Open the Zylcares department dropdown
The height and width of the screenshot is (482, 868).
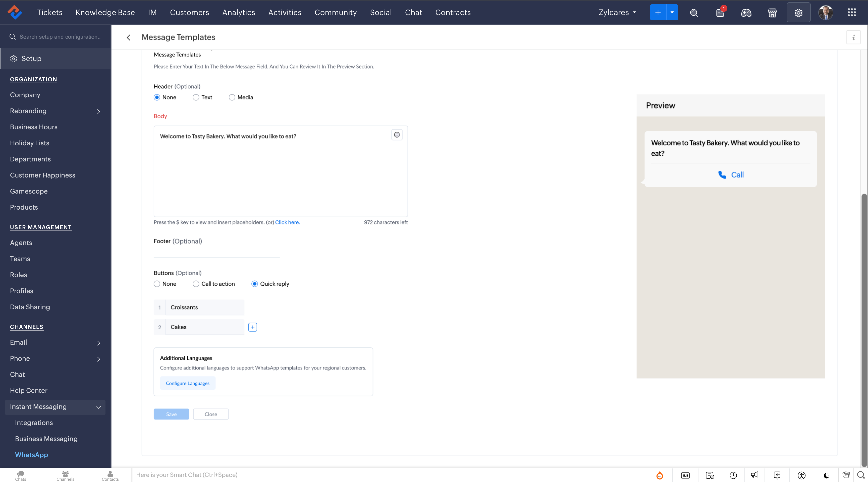[x=617, y=13]
